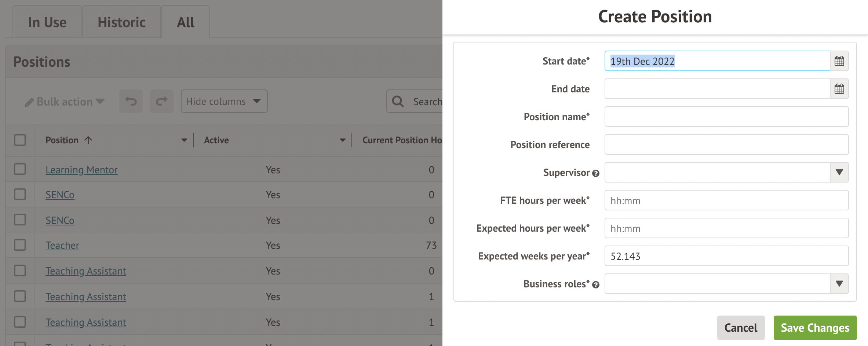Click the Position column sort arrow

(x=88, y=140)
